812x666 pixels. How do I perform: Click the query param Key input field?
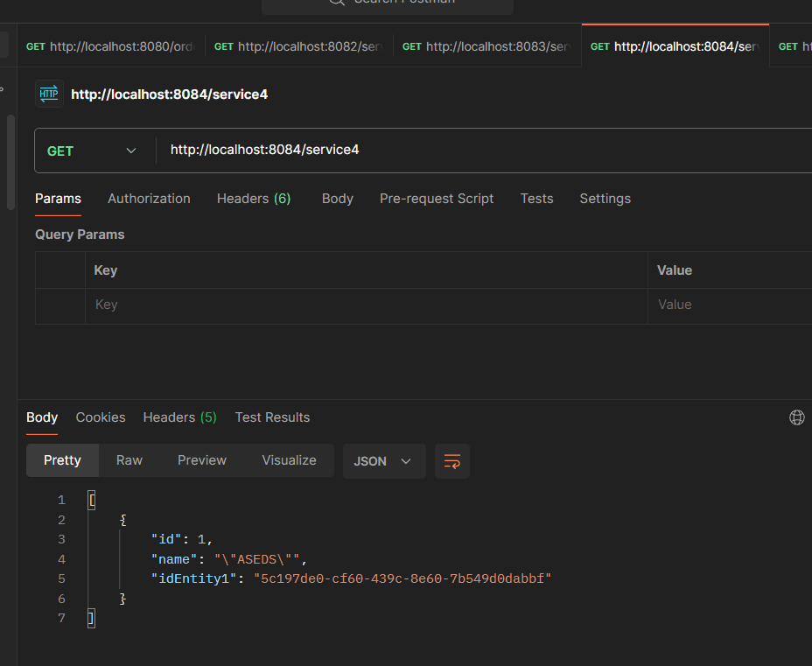tap(367, 305)
